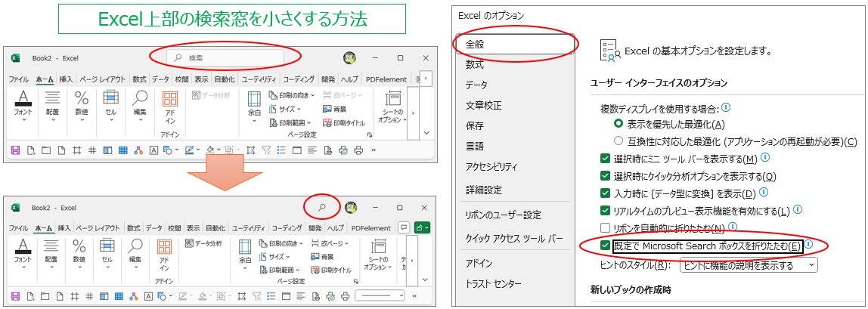Screen dimensions: 868x309
Task: Expand フォント group dropdown in top Excel window
Action: click(x=23, y=120)
